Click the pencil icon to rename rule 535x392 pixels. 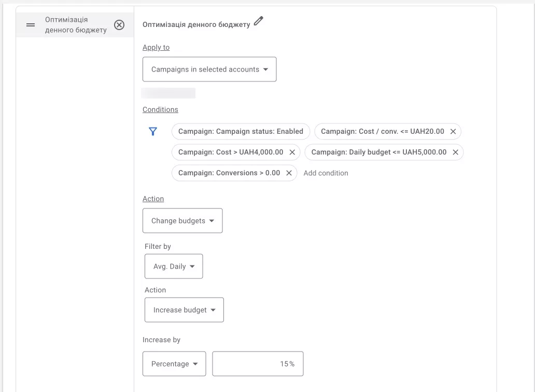(x=258, y=21)
